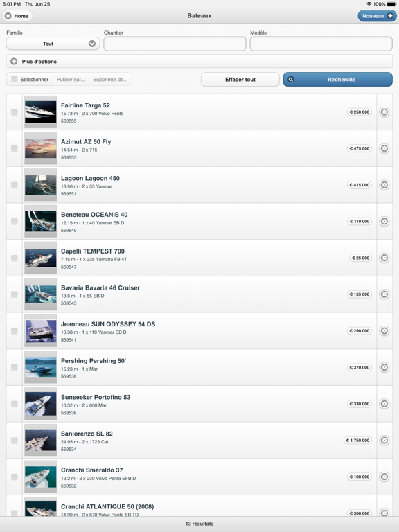Open the Beneteau OCEANIS 40 thumbnail
Image resolution: width=399 pixels, height=532 pixels.
tap(40, 221)
